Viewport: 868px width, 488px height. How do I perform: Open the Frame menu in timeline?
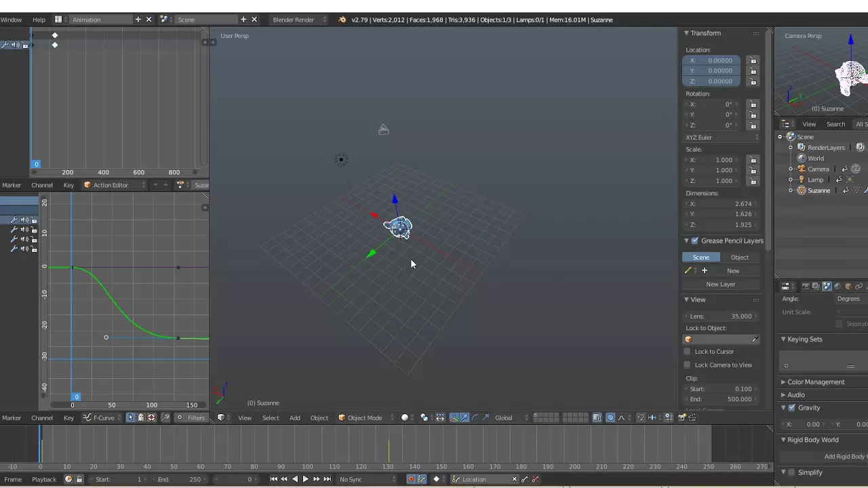click(13, 479)
